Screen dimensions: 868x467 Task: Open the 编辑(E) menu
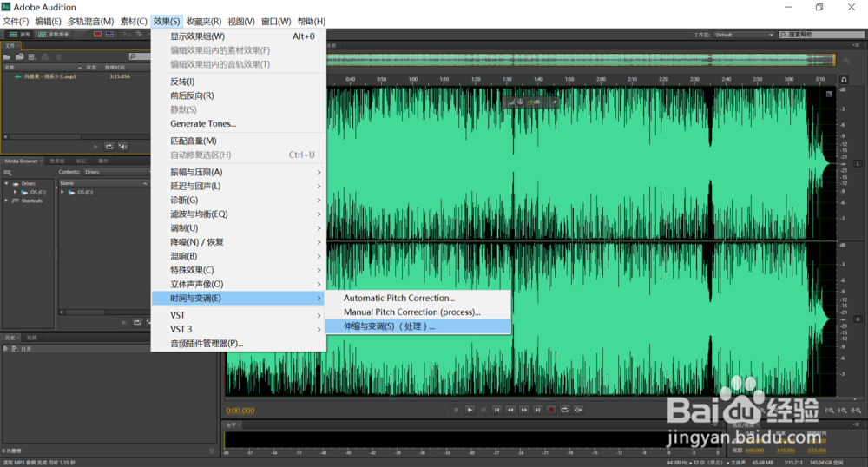click(48, 22)
